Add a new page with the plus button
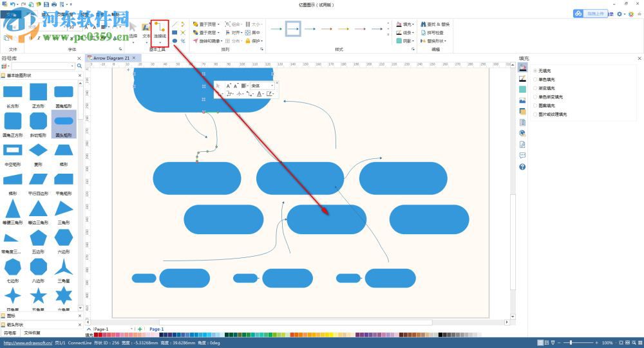Screen dimensions: 644x348 (x=140, y=329)
